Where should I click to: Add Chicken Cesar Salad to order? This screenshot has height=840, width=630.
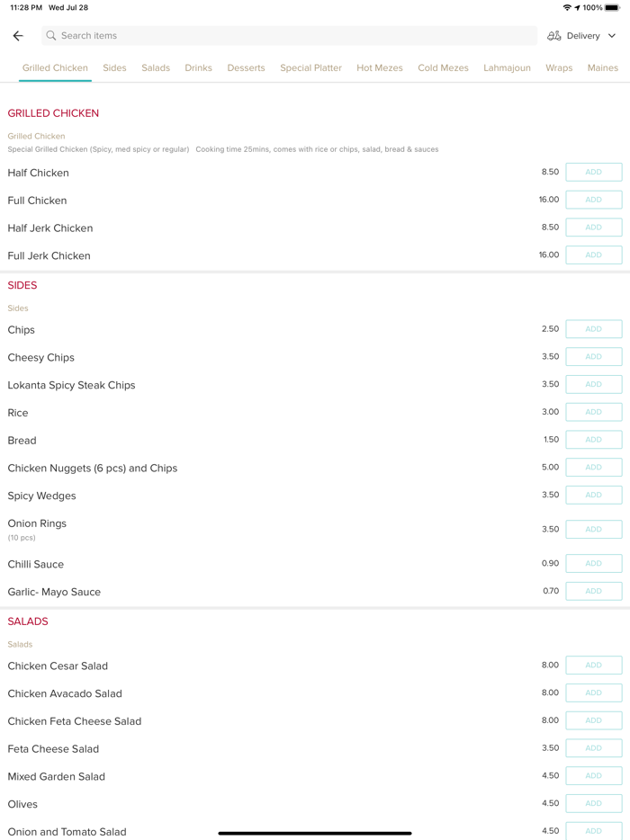point(593,665)
